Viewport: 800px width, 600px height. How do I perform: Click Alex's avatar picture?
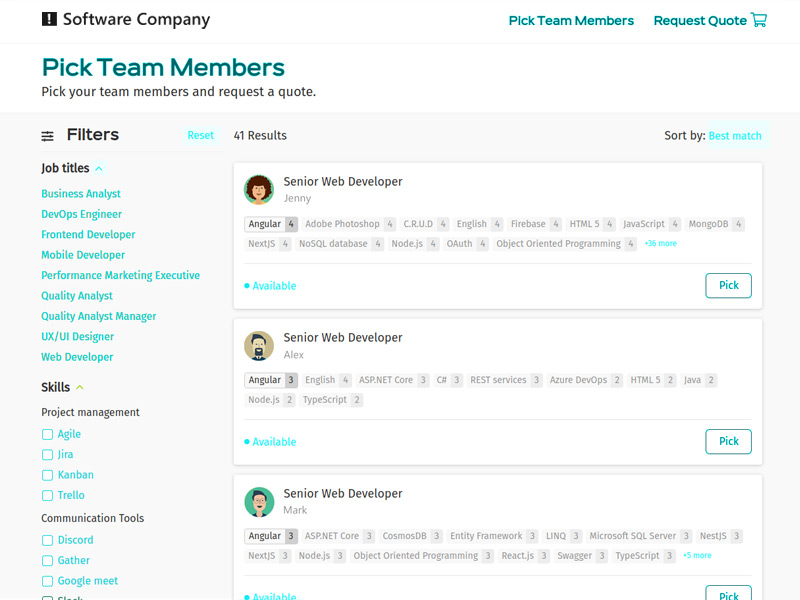[x=259, y=346]
